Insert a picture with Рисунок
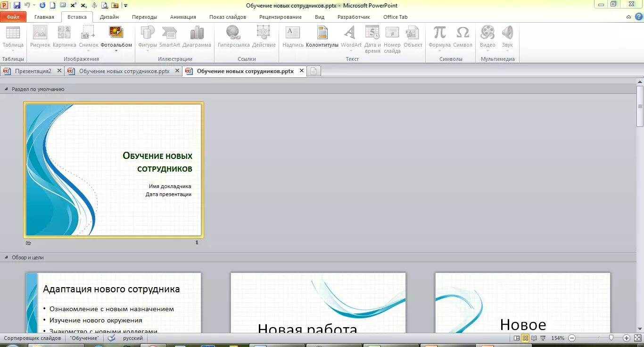The width and height of the screenshot is (644, 347). point(40,37)
